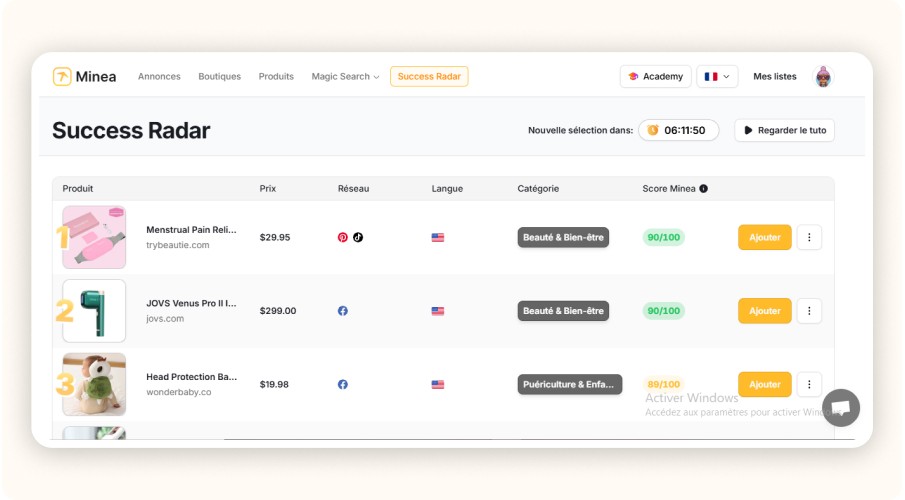Click the Score Minea column header
The height and width of the screenshot is (500, 905).
pos(669,188)
